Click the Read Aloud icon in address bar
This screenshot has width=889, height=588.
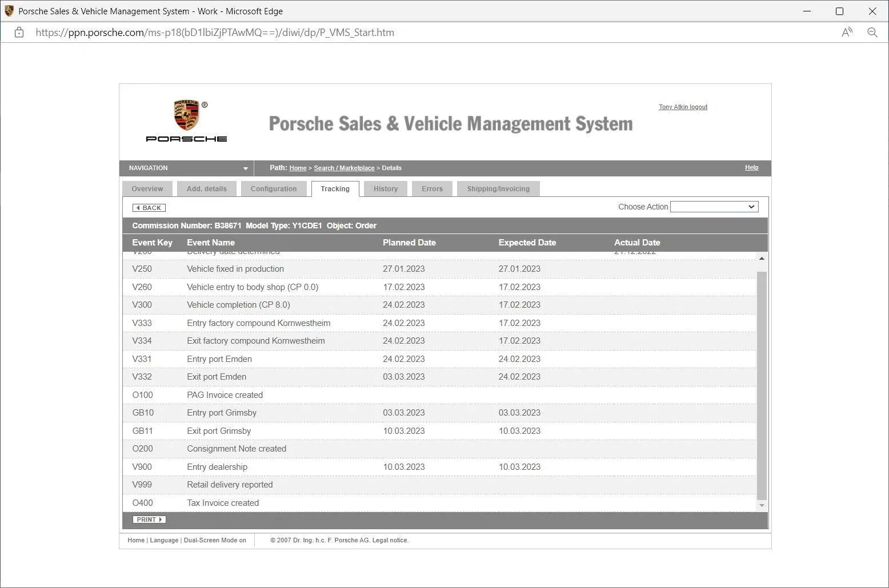[847, 33]
